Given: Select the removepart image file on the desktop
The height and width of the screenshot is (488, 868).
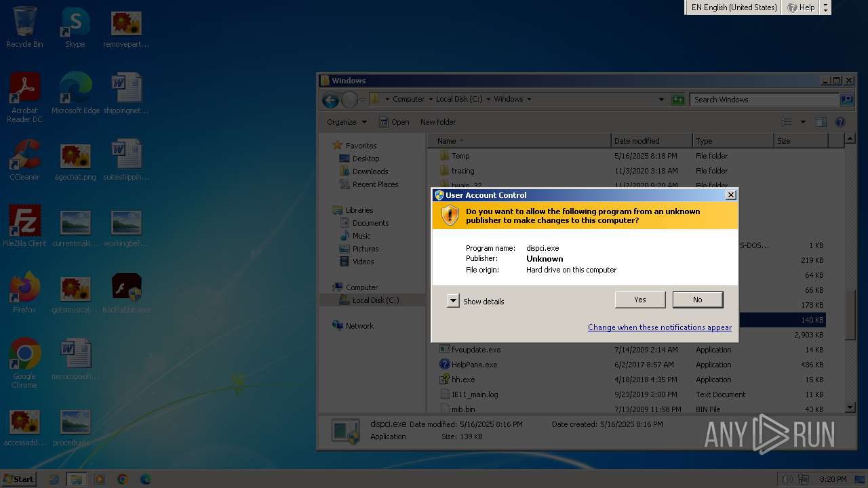Looking at the screenshot, I should pyautogui.click(x=126, y=28).
